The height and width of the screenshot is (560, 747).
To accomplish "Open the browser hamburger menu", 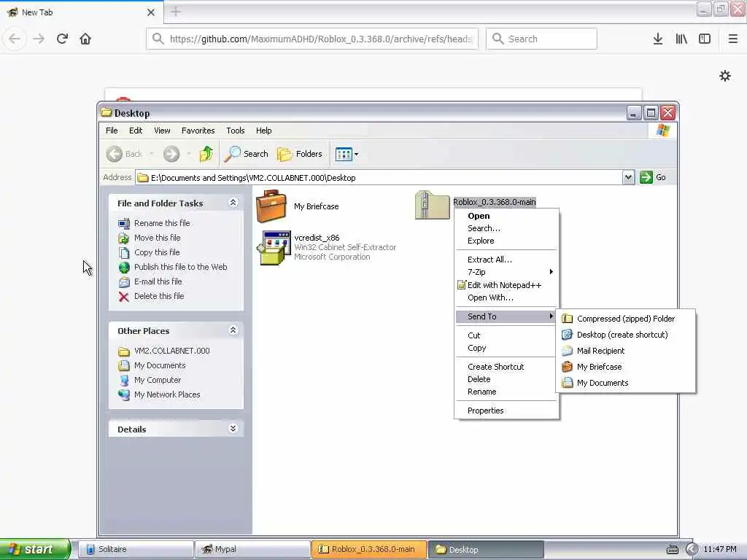I will click(x=732, y=39).
